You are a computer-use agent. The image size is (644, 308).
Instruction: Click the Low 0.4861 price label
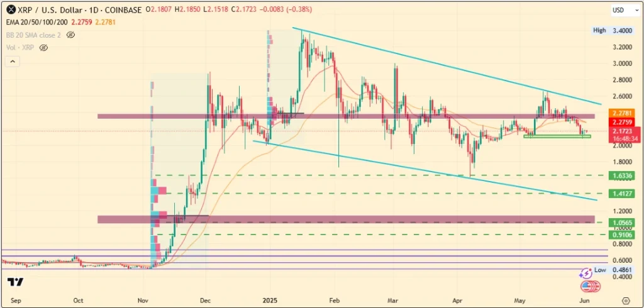point(613,270)
